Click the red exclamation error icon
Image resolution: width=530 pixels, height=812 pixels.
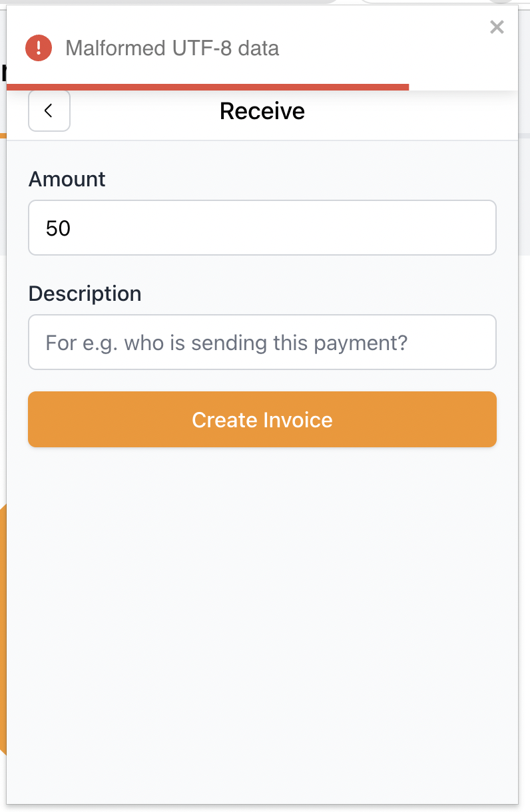point(39,48)
